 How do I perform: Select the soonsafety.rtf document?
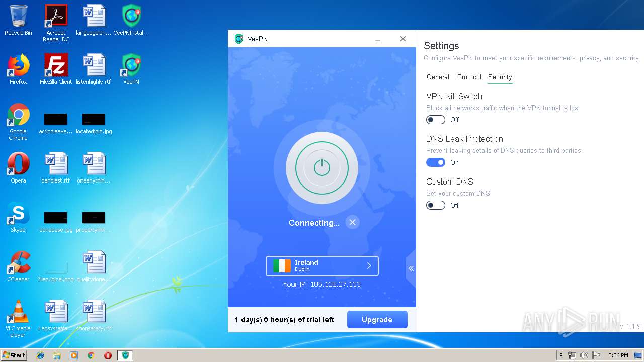click(x=94, y=316)
